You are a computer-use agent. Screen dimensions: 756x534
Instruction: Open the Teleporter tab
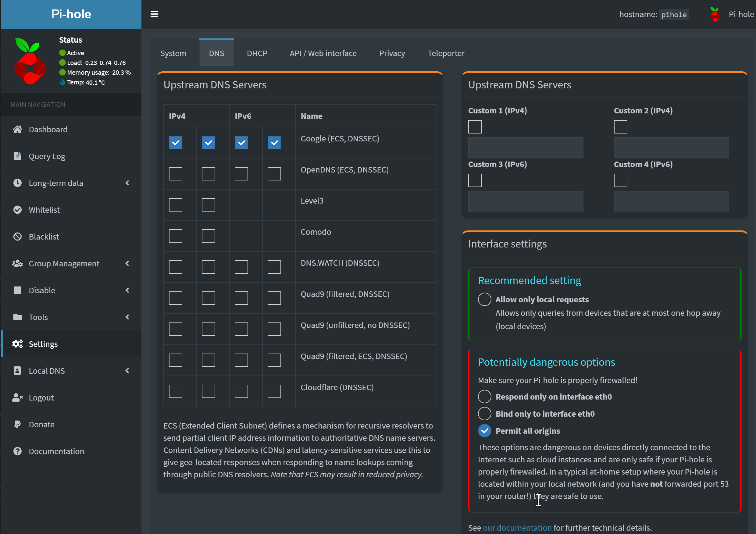(446, 53)
